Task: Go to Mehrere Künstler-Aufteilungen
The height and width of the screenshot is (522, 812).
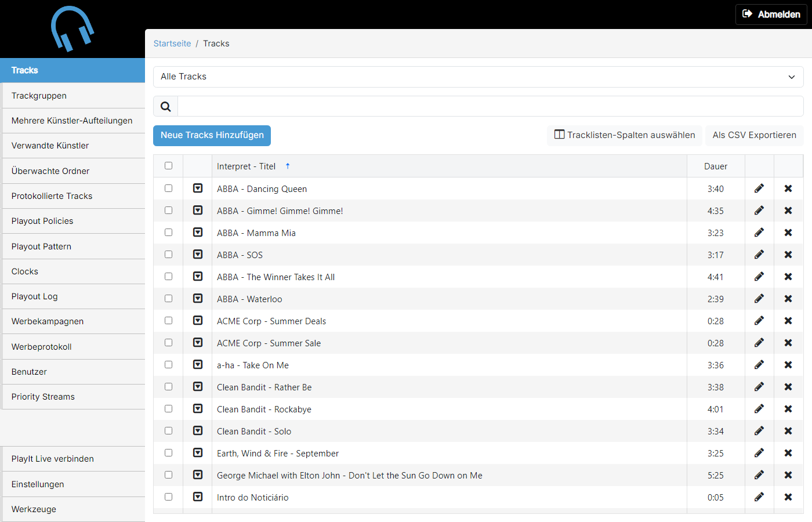Action: tap(74, 121)
